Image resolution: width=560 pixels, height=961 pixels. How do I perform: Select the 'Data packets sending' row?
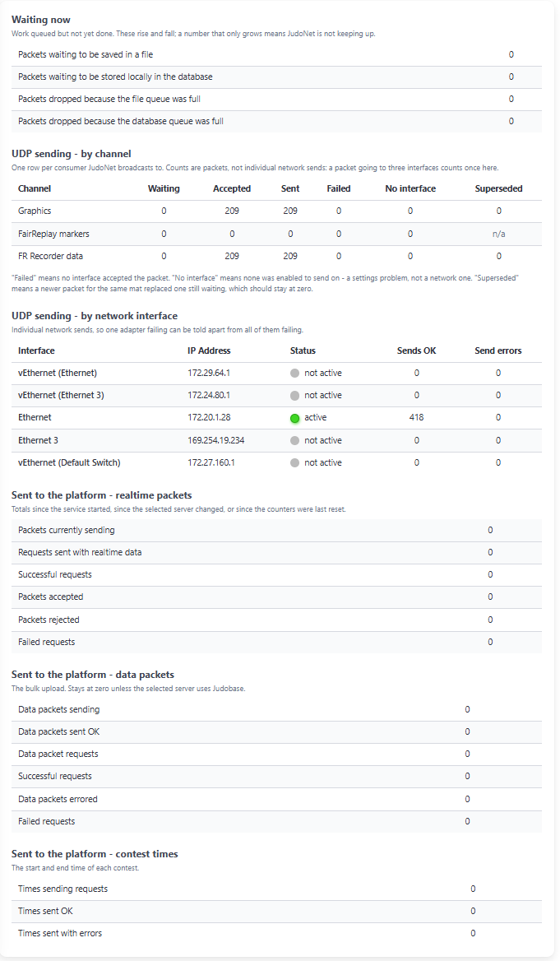point(276,710)
